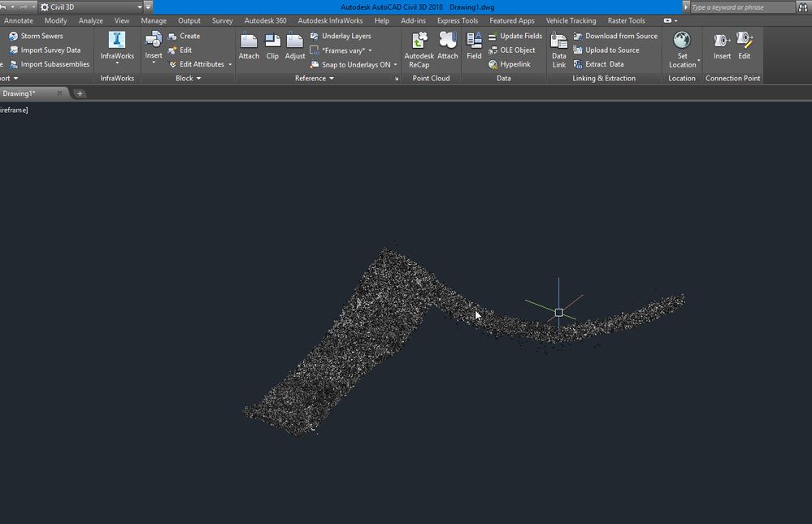Open the Annotate ribbon tab

[19, 20]
